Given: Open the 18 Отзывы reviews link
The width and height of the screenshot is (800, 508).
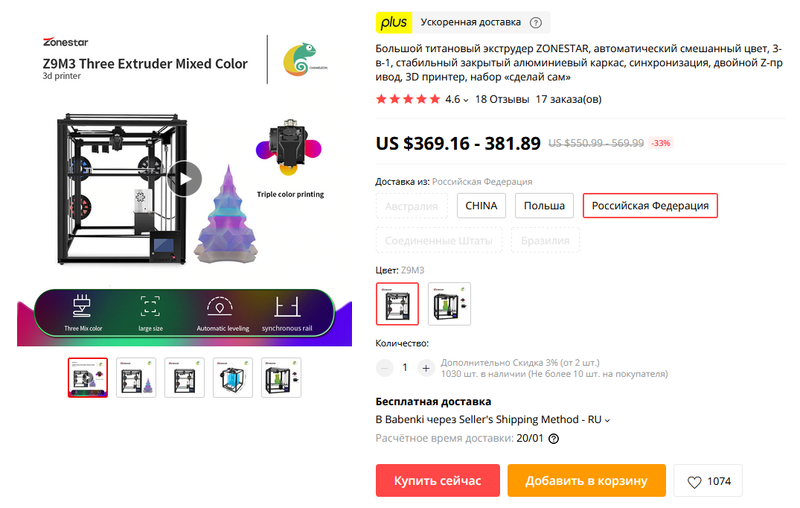Looking at the screenshot, I should point(502,99).
